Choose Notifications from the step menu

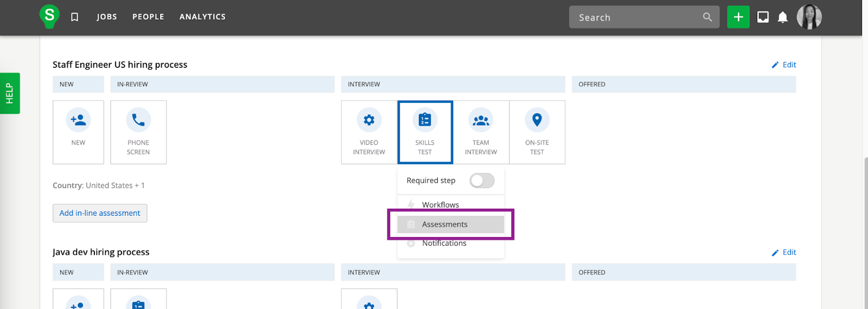[x=444, y=243]
